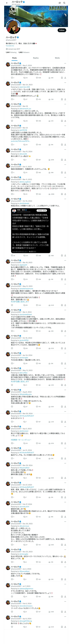Share the Dec 5, 2023 post
This screenshot has width=72, height=644.
point(65,172)
